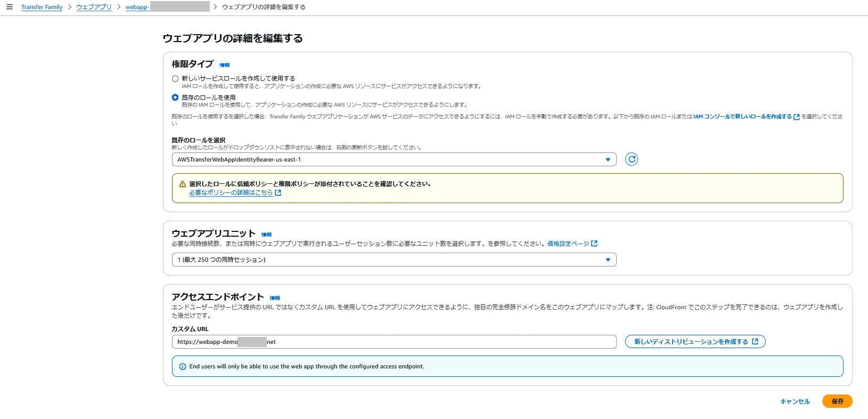The height and width of the screenshot is (419, 868).
Task: Open 必要なポリシーの詳細はこちら link
Action: [x=231, y=192]
